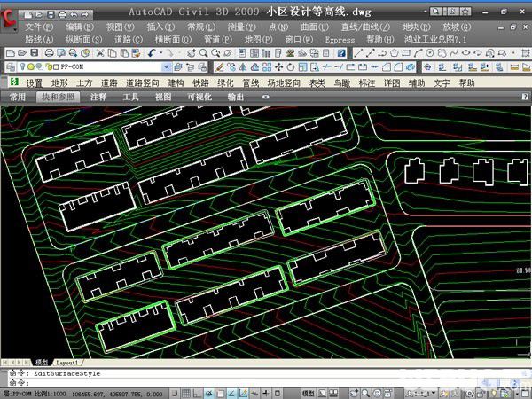This screenshot has width=532, height=399.
Task: Open the 鸿业工业总图7.1 menu
Action: tap(435, 40)
